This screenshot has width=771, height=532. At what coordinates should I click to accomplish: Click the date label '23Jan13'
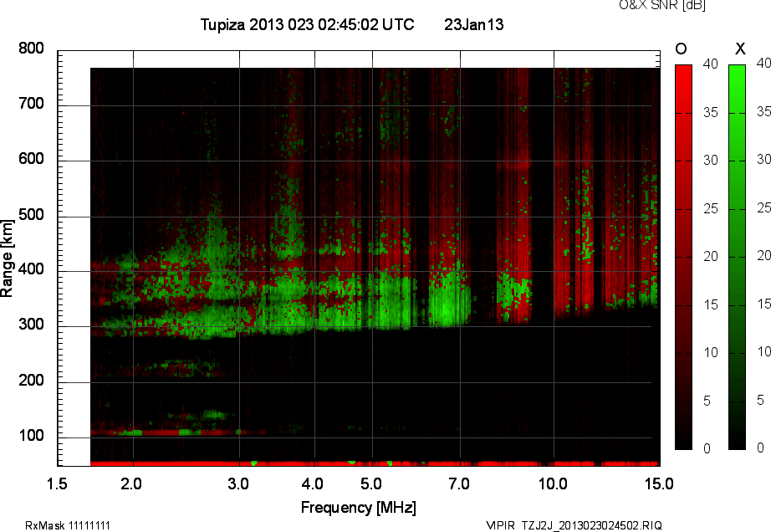pyautogui.click(x=474, y=24)
